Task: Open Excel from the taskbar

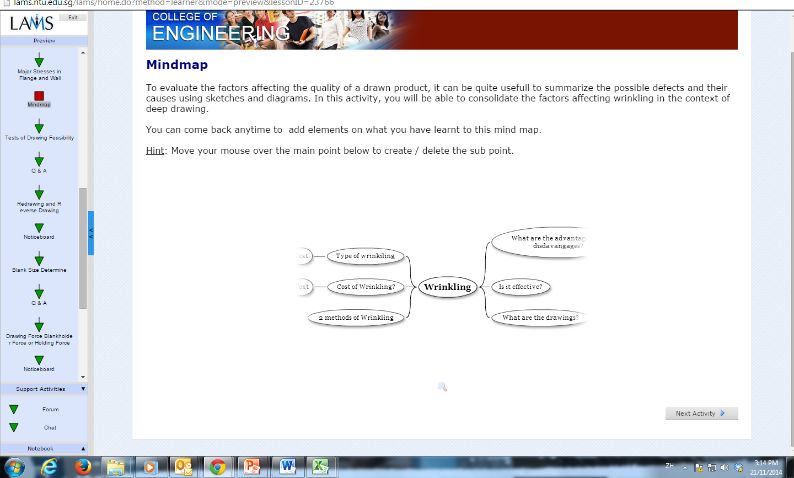Action: (320, 467)
